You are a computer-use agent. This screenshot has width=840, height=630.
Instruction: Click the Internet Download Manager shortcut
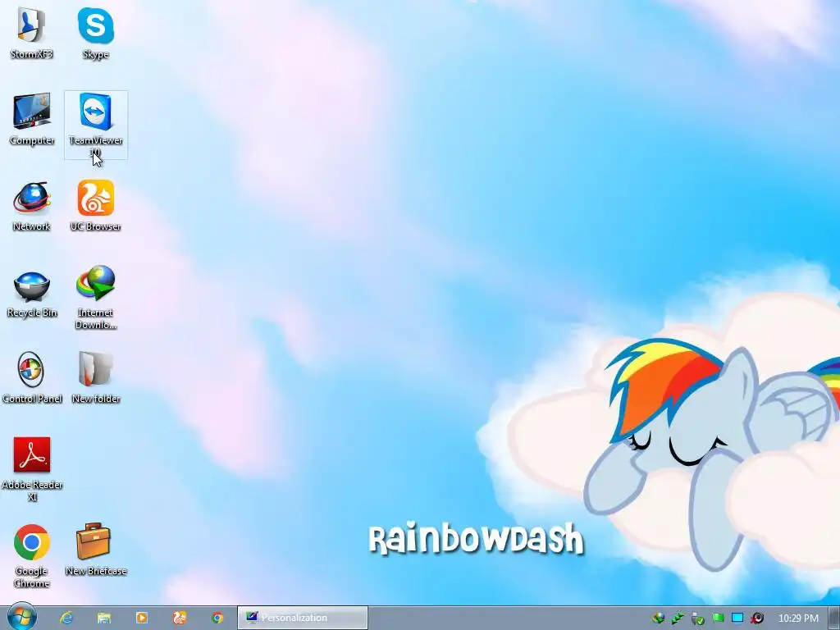96,298
